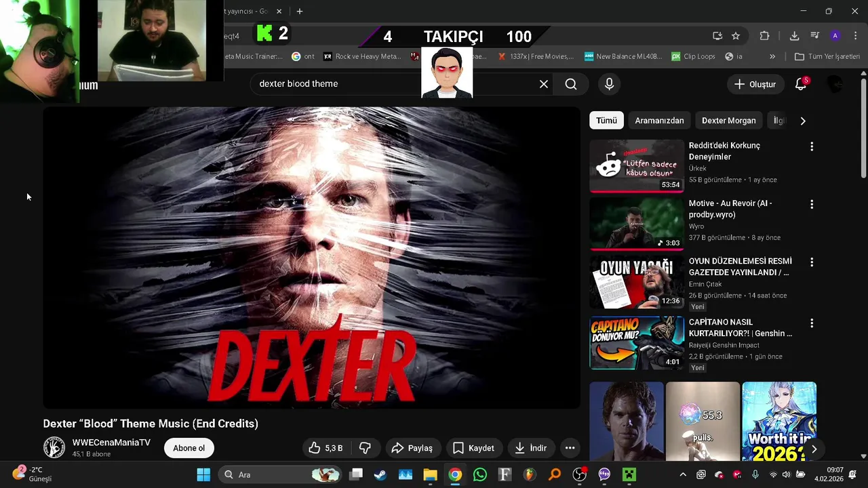Select the Dexter Morgan filter chip
Screen dimensions: 868x488
[x=728, y=121]
